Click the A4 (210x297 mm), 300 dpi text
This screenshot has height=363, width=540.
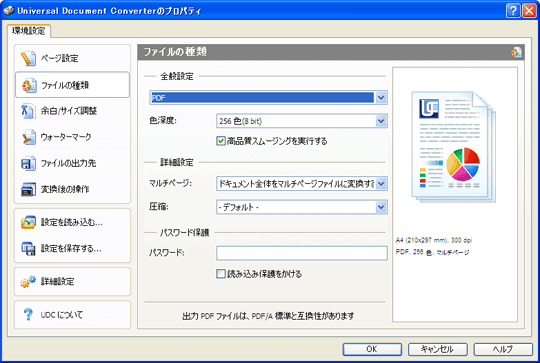[434, 240]
